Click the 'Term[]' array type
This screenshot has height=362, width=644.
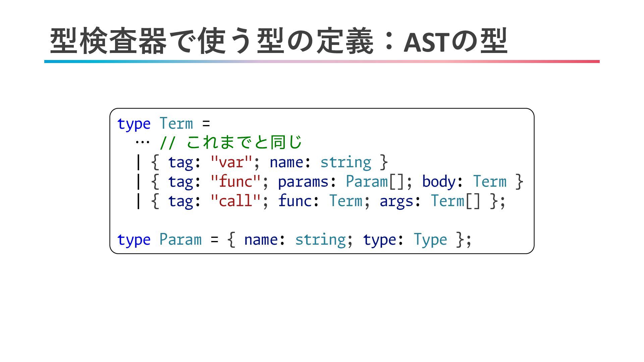point(455,201)
